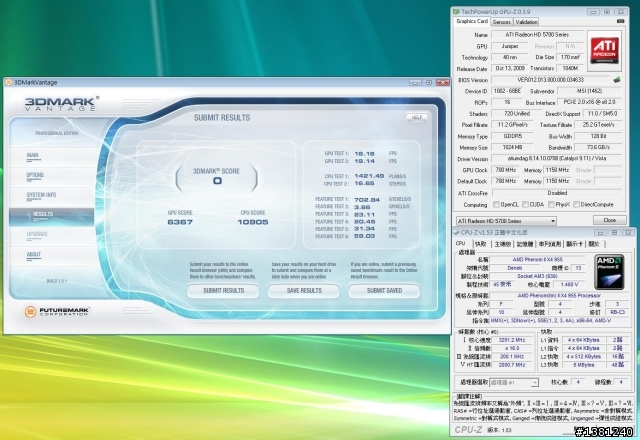Select the 記憶體 (memory) tab in CPU-Z
The width and height of the screenshot is (640, 440).
(x=525, y=244)
